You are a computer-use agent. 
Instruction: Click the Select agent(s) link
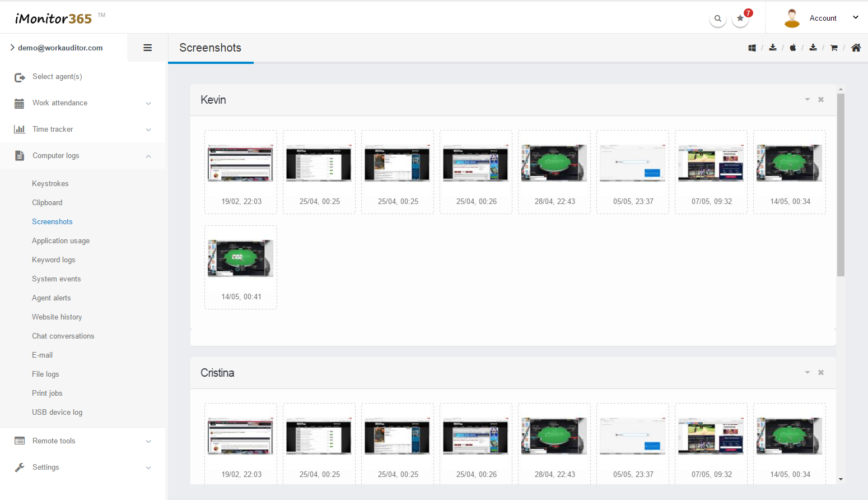pos(57,77)
